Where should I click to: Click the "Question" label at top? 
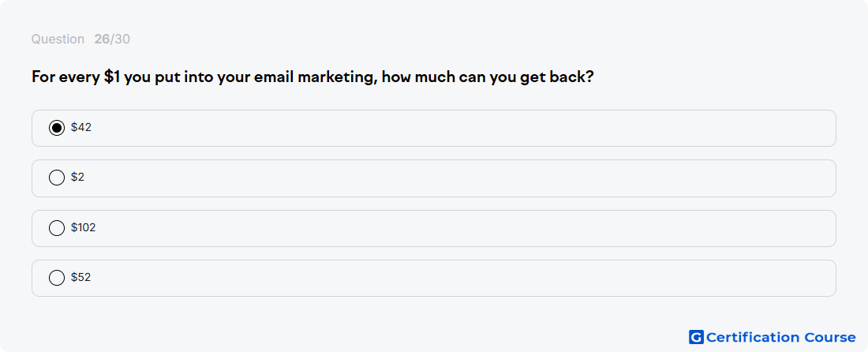58,39
